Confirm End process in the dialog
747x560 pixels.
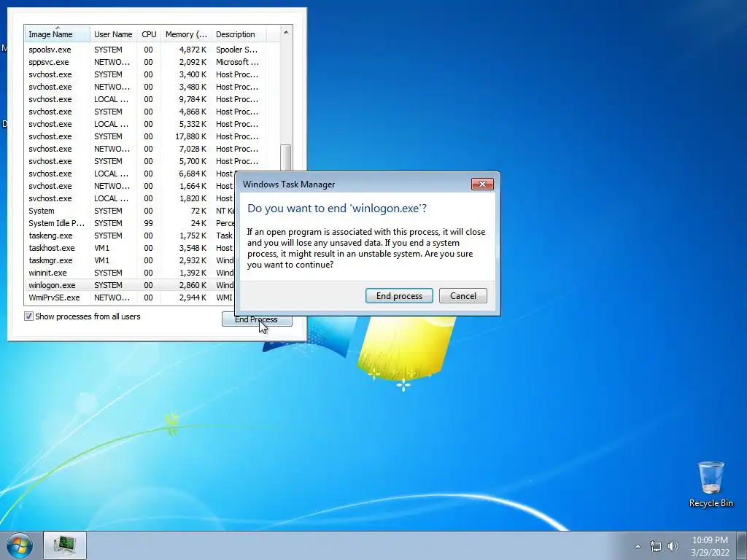click(399, 296)
